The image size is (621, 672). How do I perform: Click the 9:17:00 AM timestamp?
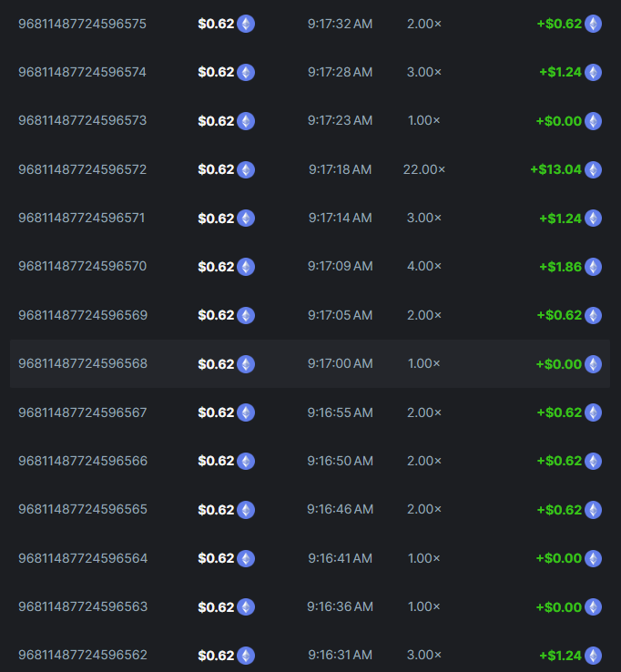pyautogui.click(x=340, y=364)
